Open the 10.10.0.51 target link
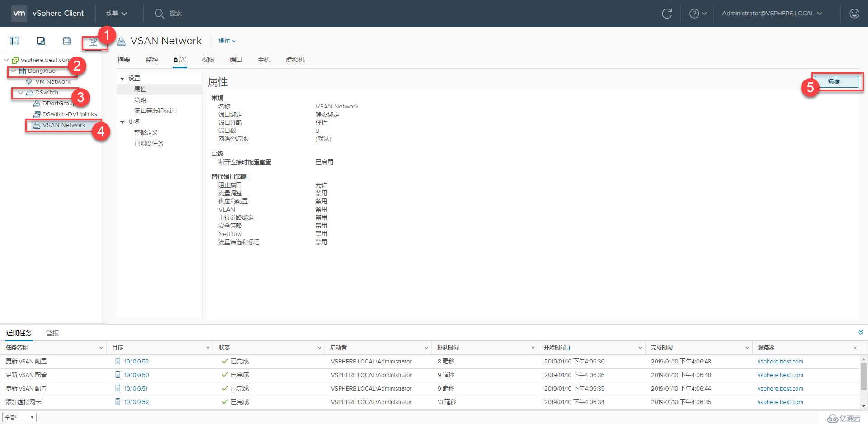Viewport: 868px width, 424px height. pos(136,389)
